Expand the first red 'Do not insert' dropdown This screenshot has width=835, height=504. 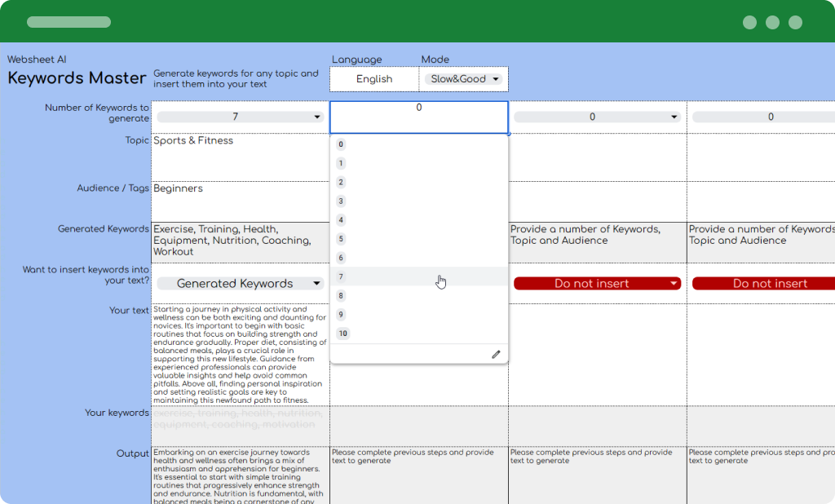pyautogui.click(x=597, y=283)
